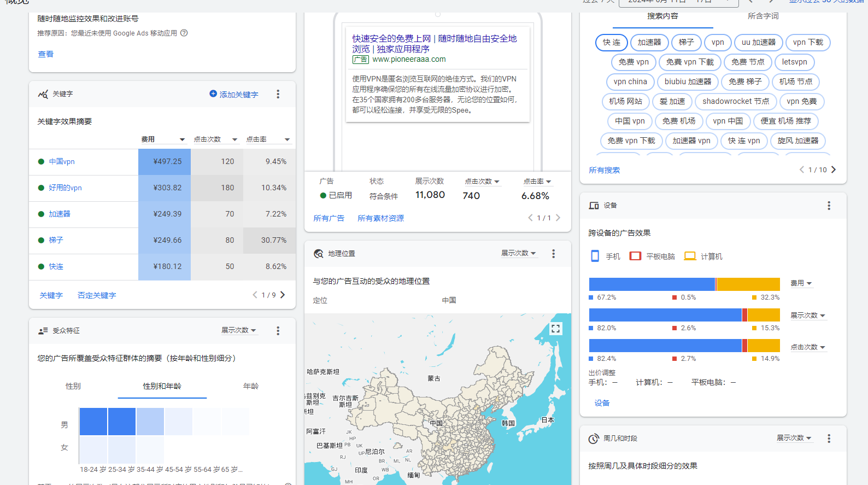The width and height of the screenshot is (868, 485).
Task: Expand the 点击率 dropdown in the ad card
Action: click(537, 182)
